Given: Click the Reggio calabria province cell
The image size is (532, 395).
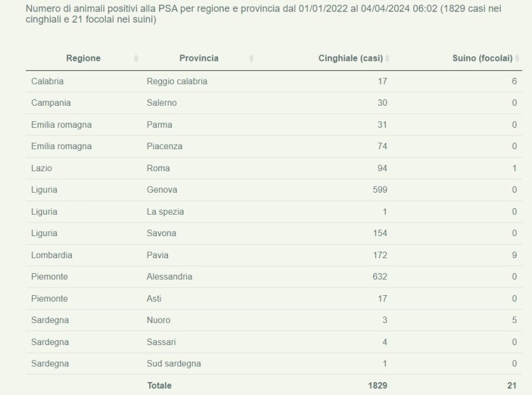Looking at the screenshot, I should [177, 81].
